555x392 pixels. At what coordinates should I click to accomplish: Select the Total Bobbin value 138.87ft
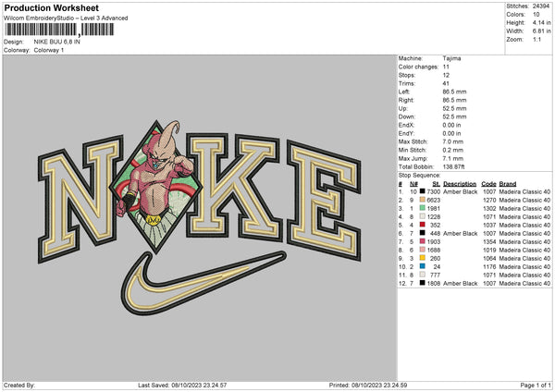point(454,166)
